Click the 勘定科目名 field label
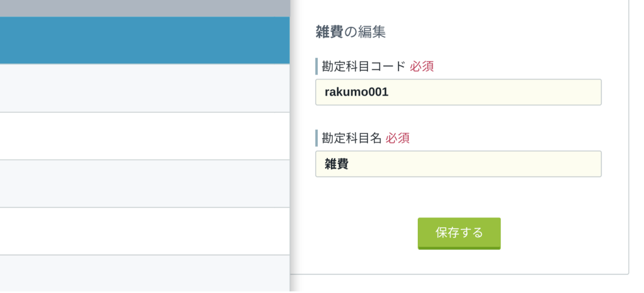Viewport: 644px width, 293px height. click(x=351, y=138)
